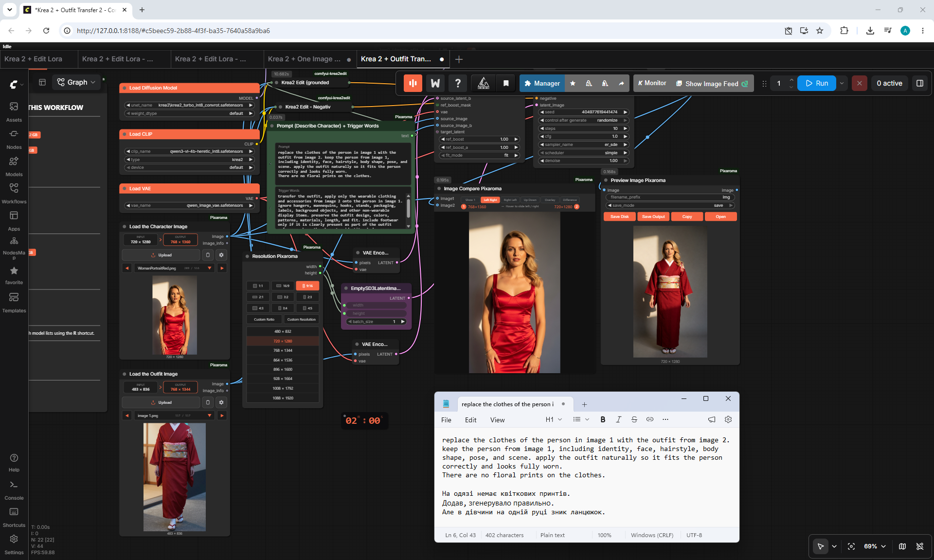Click the share arrow icon beside Manager
Viewport: 934px width, 560px height.
[621, 83]
